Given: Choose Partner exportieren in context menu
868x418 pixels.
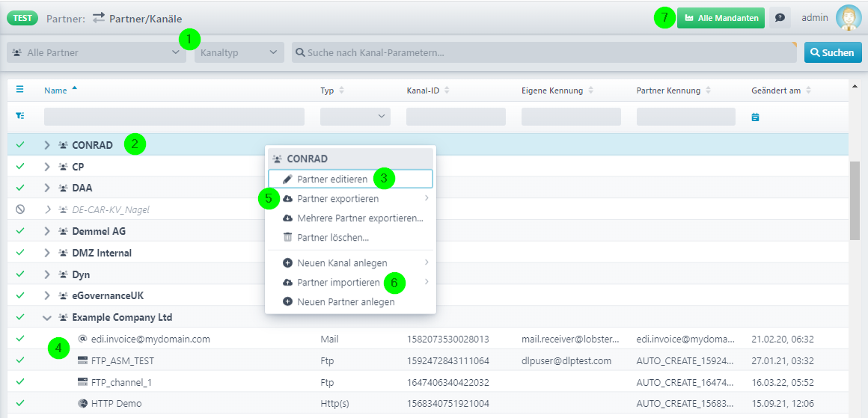Looking at the screenshot, I should click(x=350, y=198).
